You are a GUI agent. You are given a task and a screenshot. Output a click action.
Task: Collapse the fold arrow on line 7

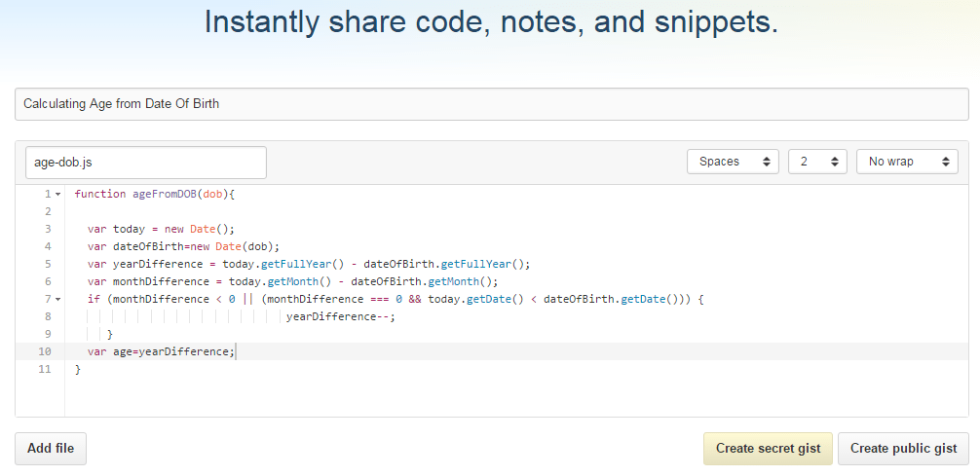[x=58, y=299]
